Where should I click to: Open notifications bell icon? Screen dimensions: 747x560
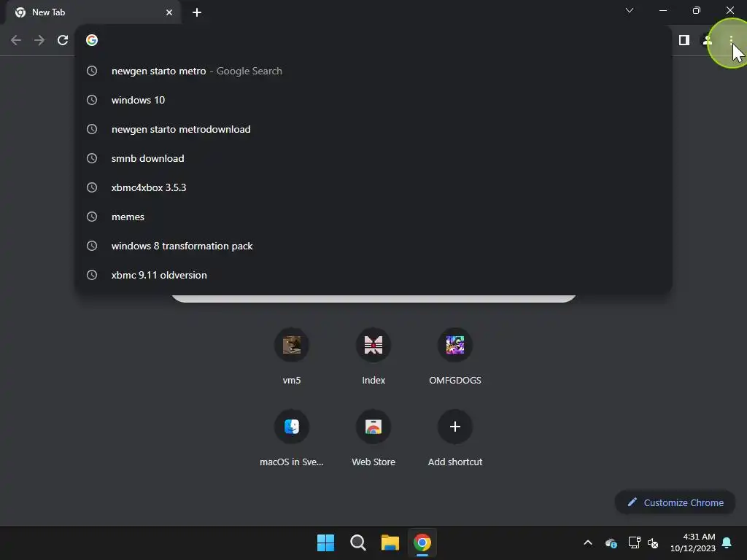tap(727, 542)
